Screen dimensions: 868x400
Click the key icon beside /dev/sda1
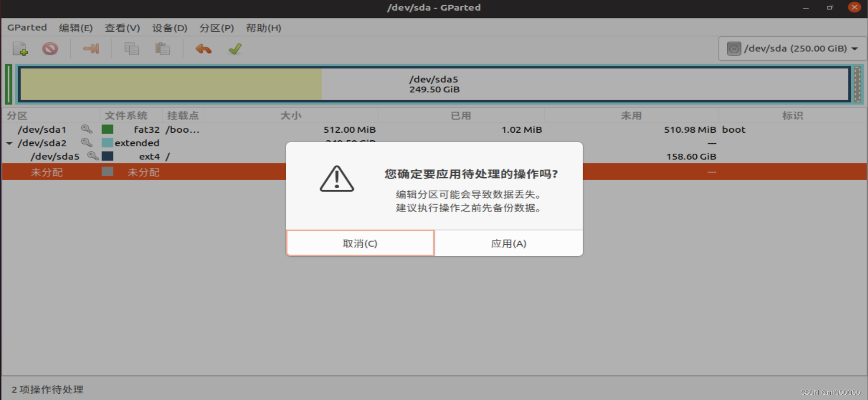87,129
